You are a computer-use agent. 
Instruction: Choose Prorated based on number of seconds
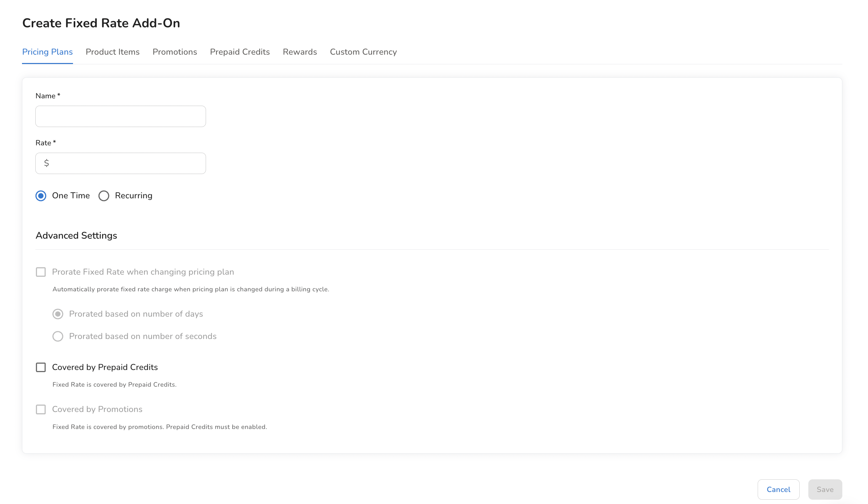58,336
